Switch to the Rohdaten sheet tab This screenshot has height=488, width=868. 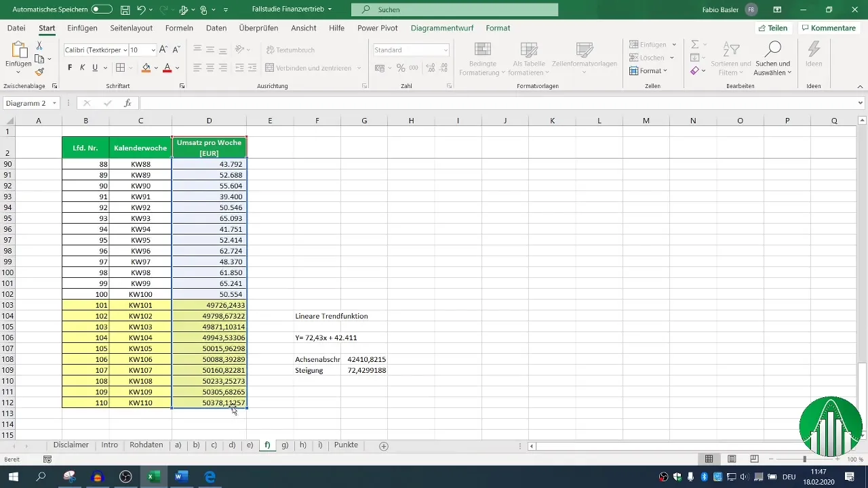pyautogui.click(x=146, y=445)
